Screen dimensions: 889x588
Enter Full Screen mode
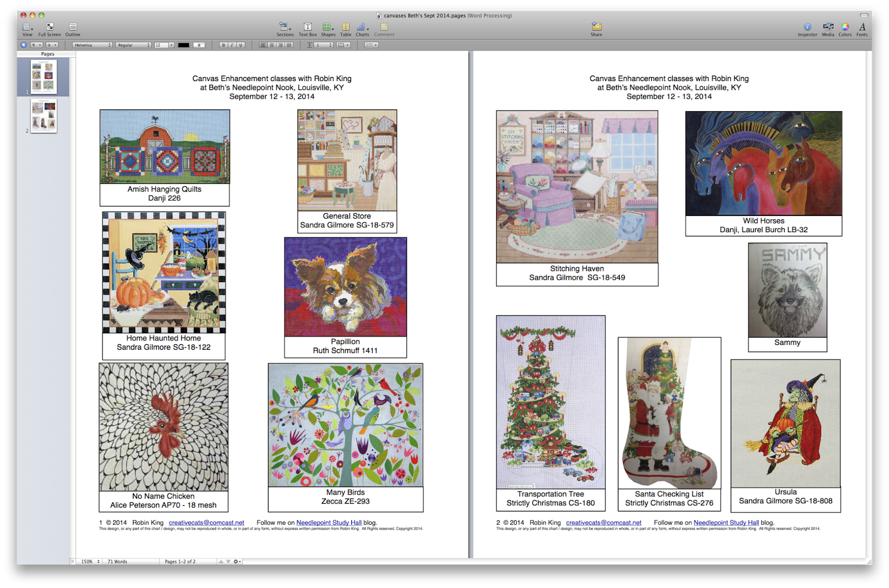pyautogui.click(x=49, y=29)
